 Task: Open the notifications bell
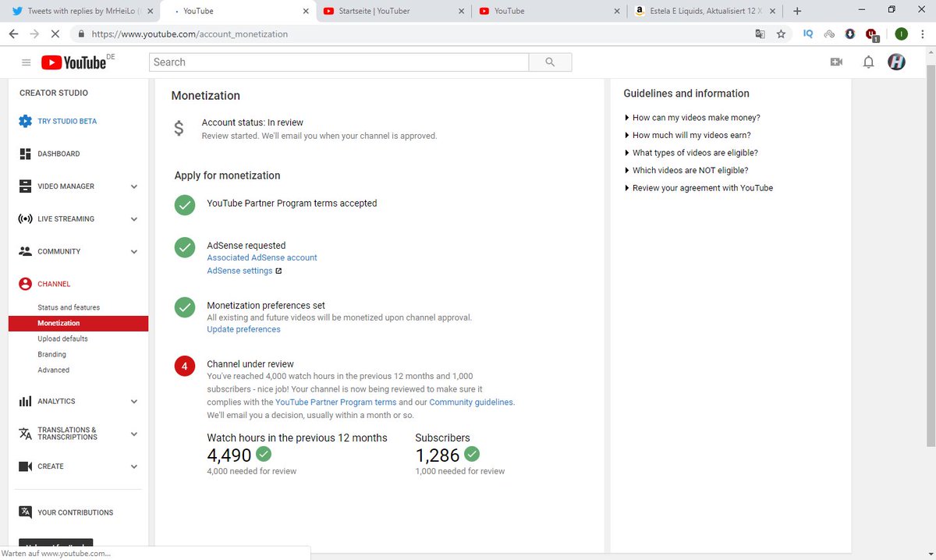point(868,62)
